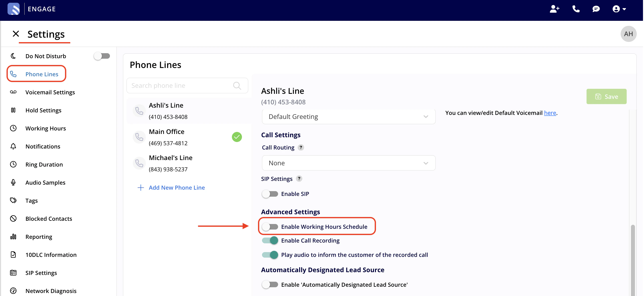The image size is (644, 296).
Task: Open Voicemail Settings in the sidebar
Action: (50, 92)
